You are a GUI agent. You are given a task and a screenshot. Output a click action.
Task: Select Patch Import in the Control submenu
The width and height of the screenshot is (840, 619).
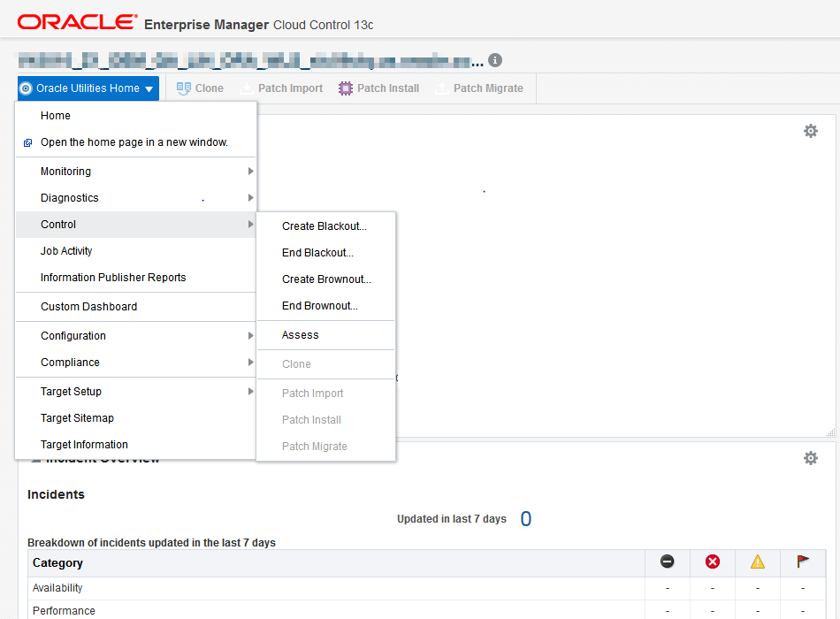tap(325, 394)
